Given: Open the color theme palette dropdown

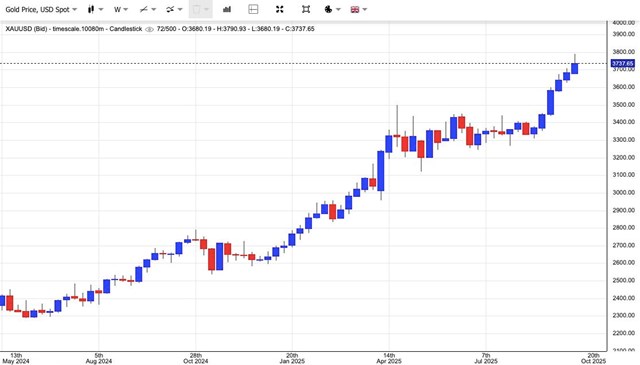Looking at the screenshot, I should coord(332,9).
